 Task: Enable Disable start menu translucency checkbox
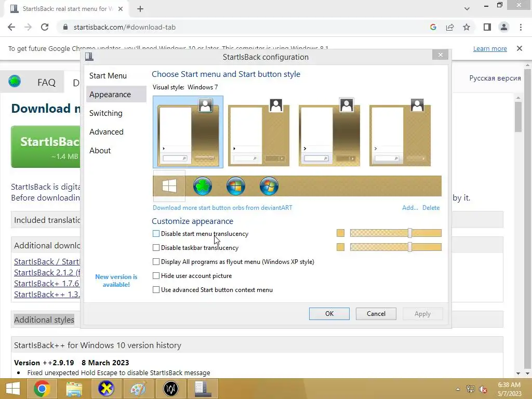[x=156, y=233]
